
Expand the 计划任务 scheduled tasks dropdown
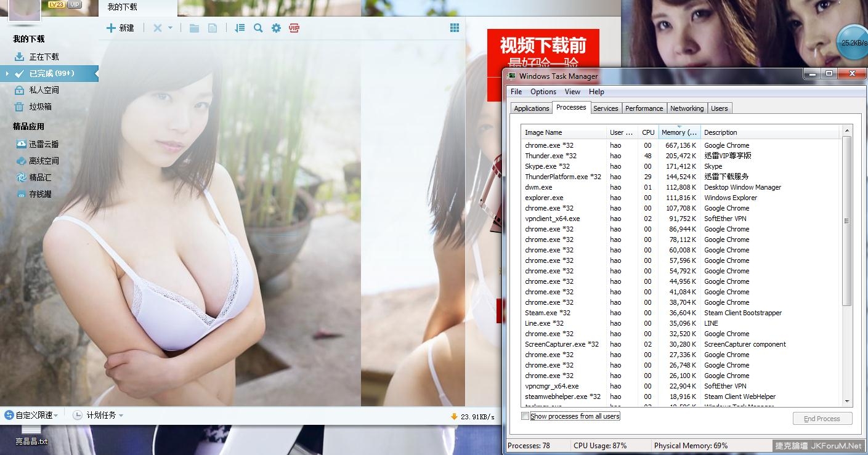click(x=98, y=415)
